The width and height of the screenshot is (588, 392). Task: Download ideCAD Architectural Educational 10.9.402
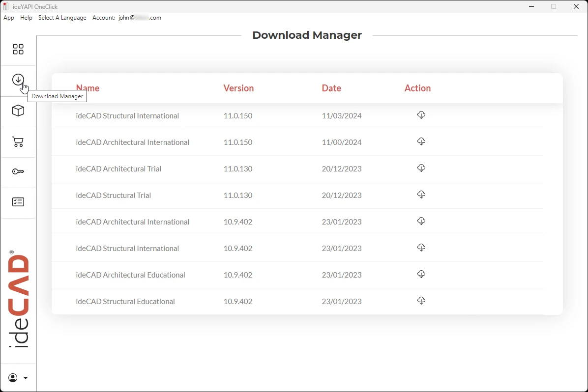pos(421,274)
